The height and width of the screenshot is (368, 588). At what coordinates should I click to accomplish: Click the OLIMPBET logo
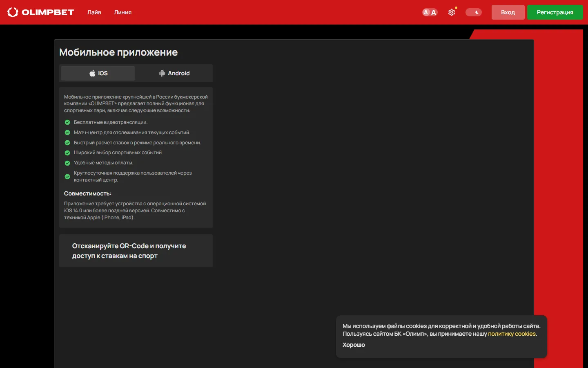(40, 12)
